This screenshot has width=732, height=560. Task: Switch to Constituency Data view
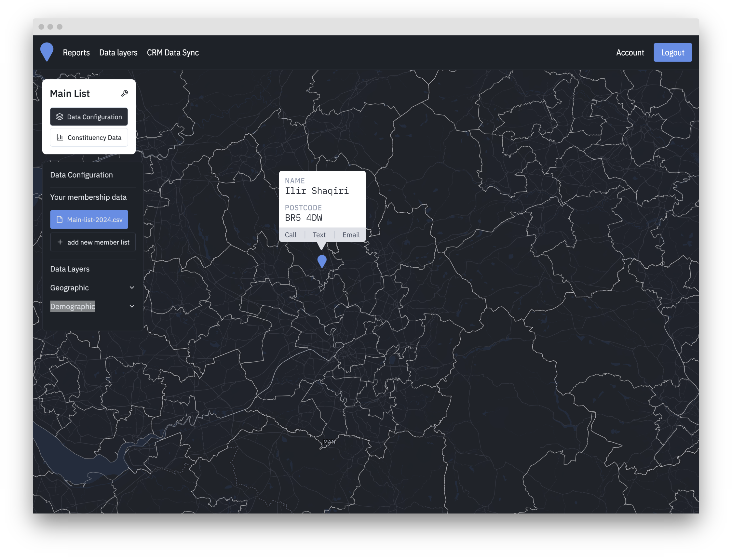89,137
